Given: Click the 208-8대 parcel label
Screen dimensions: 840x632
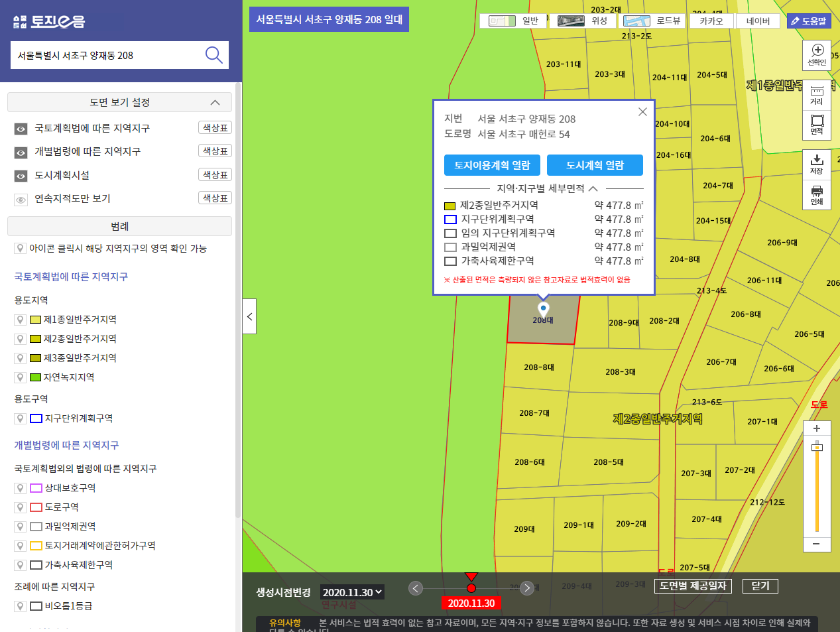Looking at the screenshot, I should (x=538, y=367).
